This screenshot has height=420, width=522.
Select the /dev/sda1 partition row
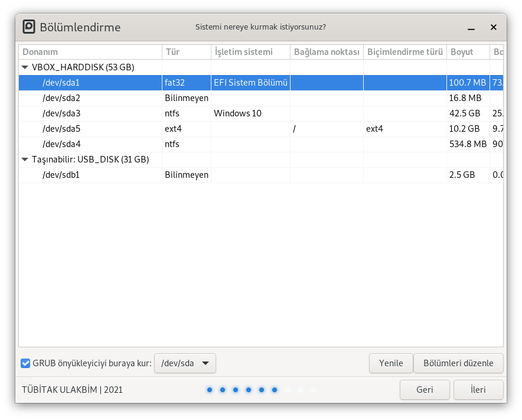click(x=261, y=83)
